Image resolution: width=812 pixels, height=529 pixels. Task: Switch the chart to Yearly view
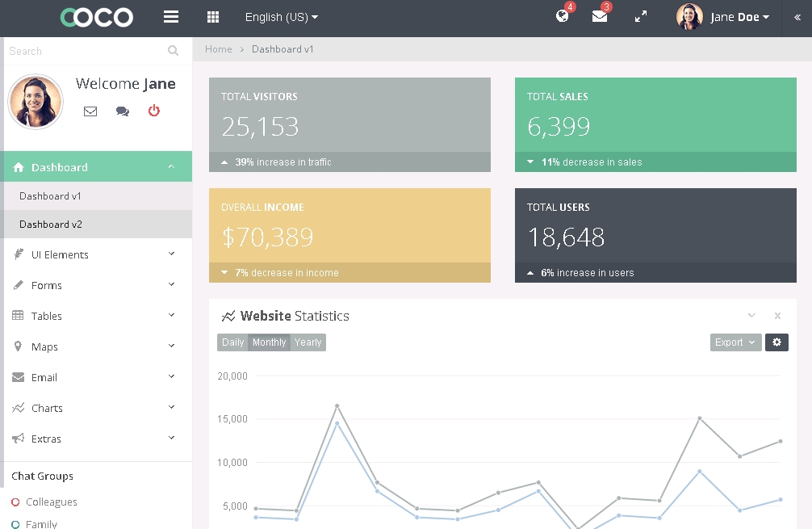[308, 342]
